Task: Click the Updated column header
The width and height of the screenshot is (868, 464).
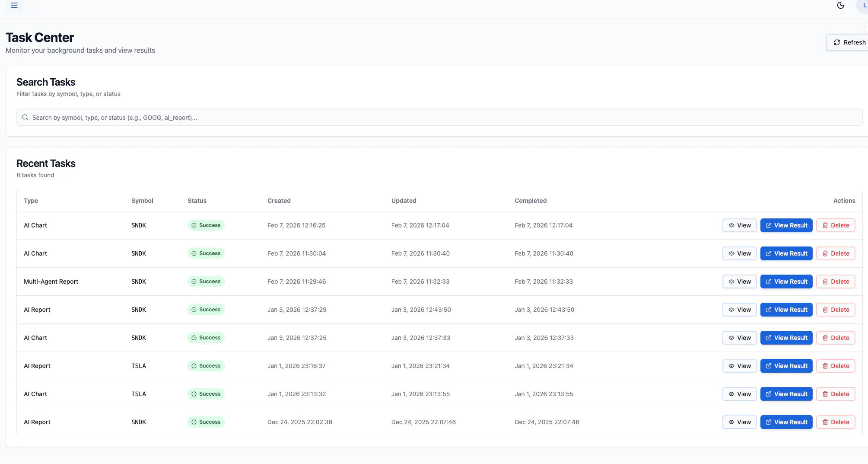Action: point(404,201)
